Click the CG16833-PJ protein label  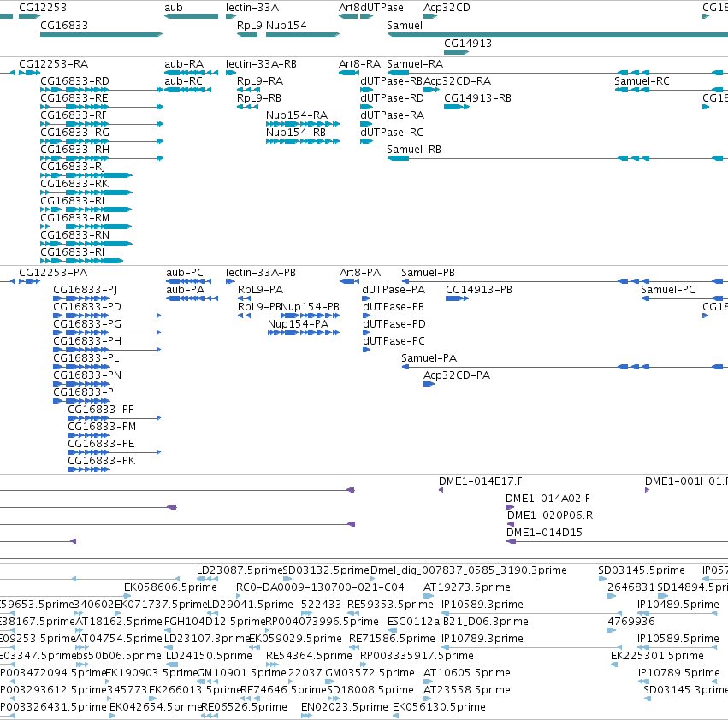click(x=85, y=290)
